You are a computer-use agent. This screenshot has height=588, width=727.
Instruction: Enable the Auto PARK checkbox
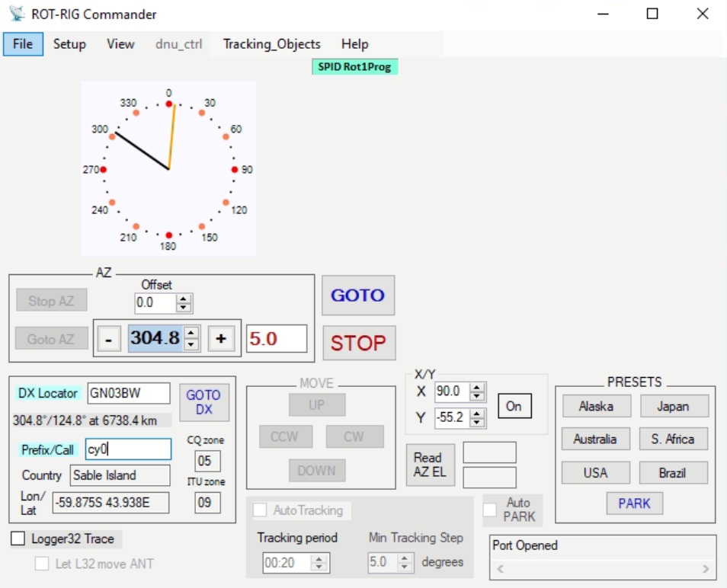point(490,510)
